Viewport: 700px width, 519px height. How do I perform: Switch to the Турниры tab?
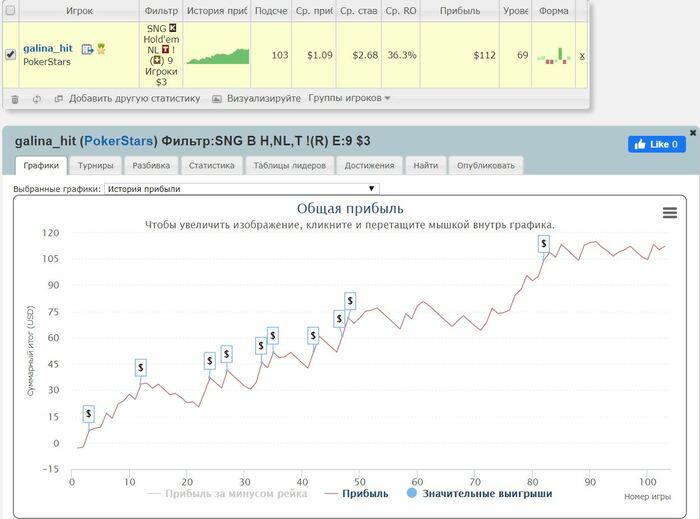[96, 166]
